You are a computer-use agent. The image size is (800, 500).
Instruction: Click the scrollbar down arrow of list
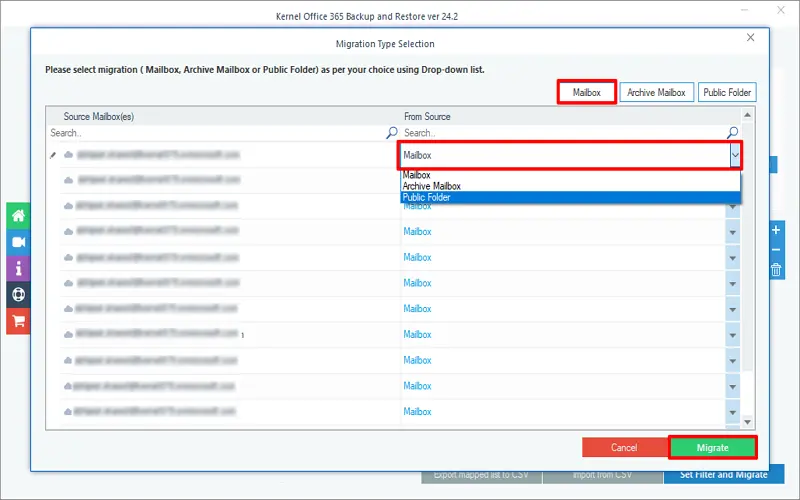click(x=747, y=422)
